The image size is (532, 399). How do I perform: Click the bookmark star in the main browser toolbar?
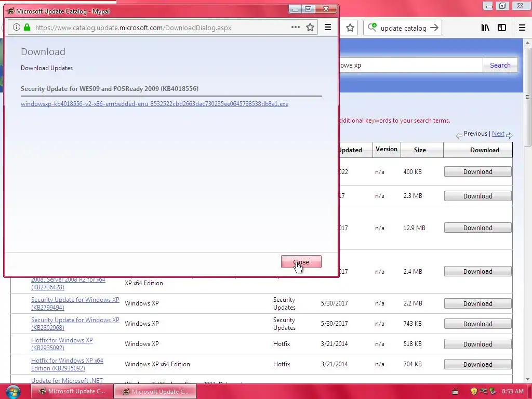350,28
